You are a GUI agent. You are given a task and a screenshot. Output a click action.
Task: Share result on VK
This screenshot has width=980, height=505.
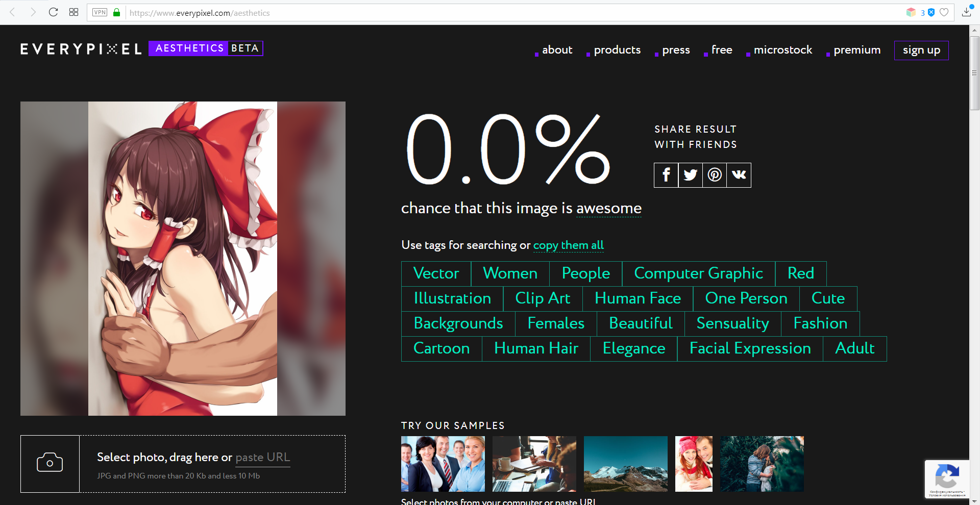coord(739,175)
